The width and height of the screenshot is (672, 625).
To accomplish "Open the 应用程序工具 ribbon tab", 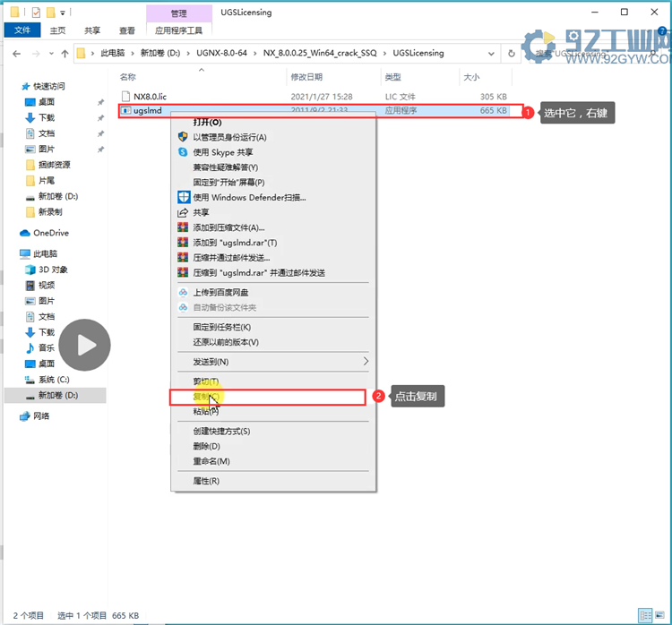I will 178,30.
